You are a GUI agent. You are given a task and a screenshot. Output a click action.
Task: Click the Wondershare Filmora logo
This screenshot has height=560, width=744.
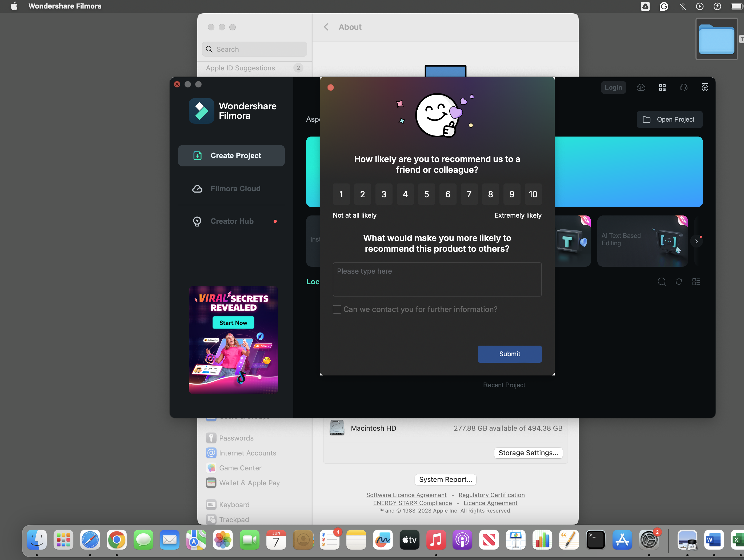click(x=201, y=111)
